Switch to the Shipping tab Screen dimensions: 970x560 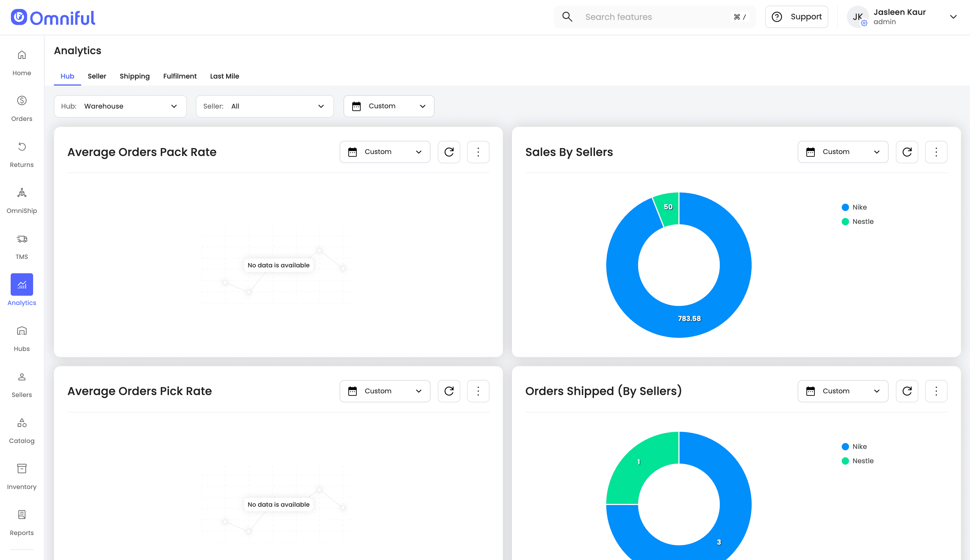[134, 76]
